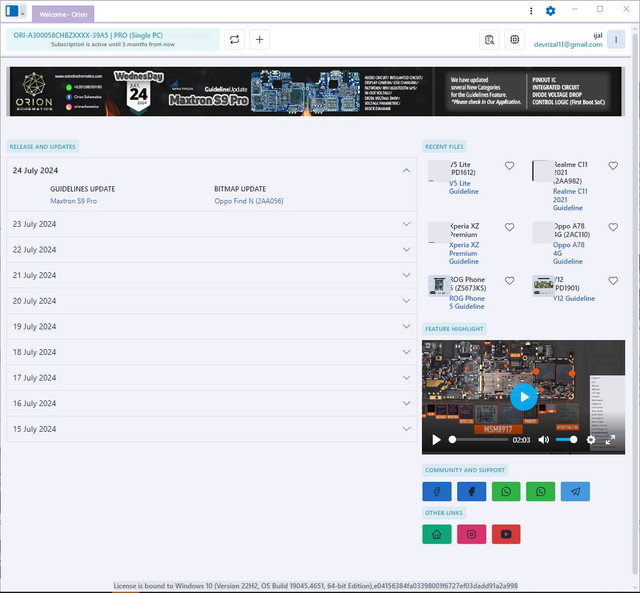Open the ROG Phone 5 Guideline link
Screen dimensions: 640x593
coord(467,302)
